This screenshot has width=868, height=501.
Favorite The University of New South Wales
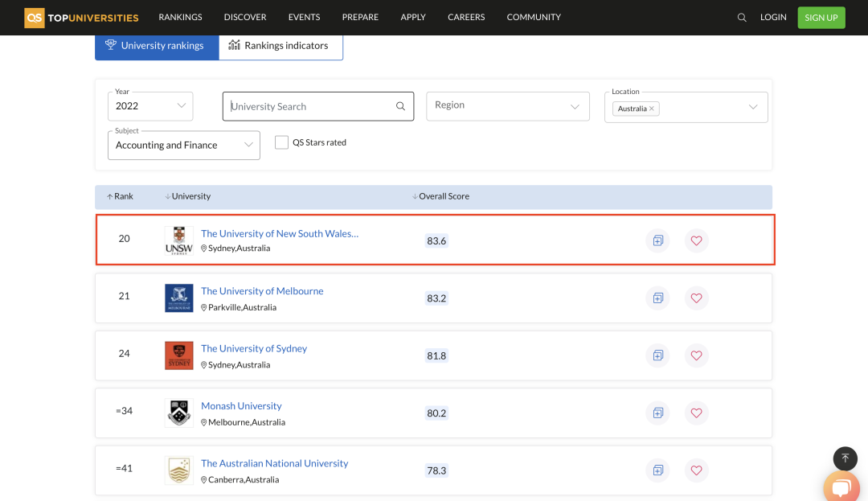click(x=696, y=240)
